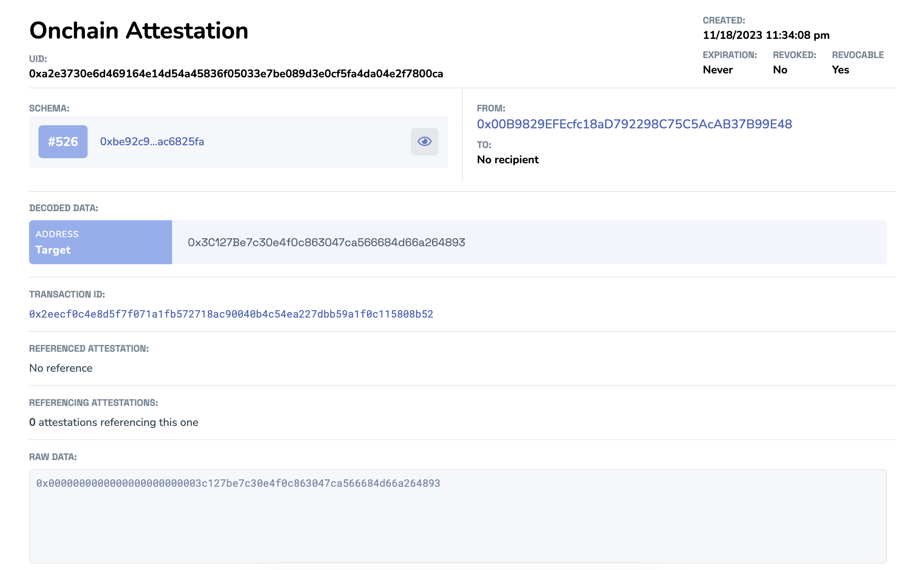Image resolution: width=924 pixels, height=570 pixels.
Task: Open schema #526 badge
Action: tap(63, 142)
